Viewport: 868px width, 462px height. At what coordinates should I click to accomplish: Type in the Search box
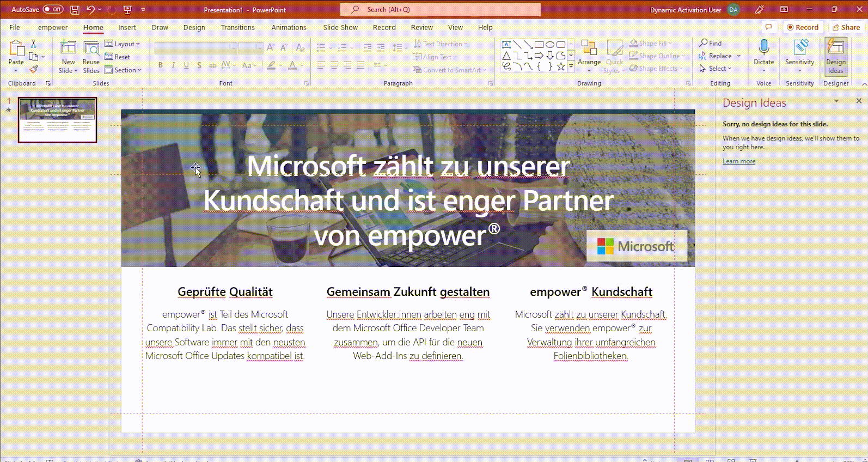tap(440, 10)
